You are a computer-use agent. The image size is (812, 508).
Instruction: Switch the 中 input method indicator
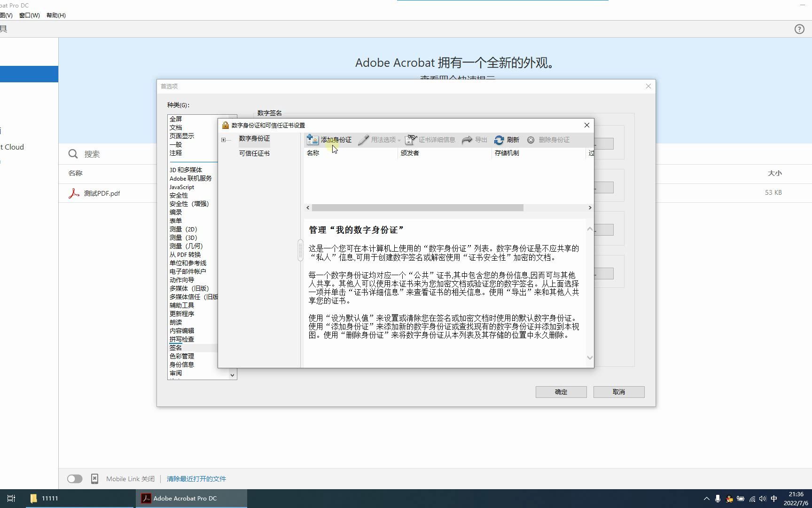pyautogui.click(x=774, y=499)
